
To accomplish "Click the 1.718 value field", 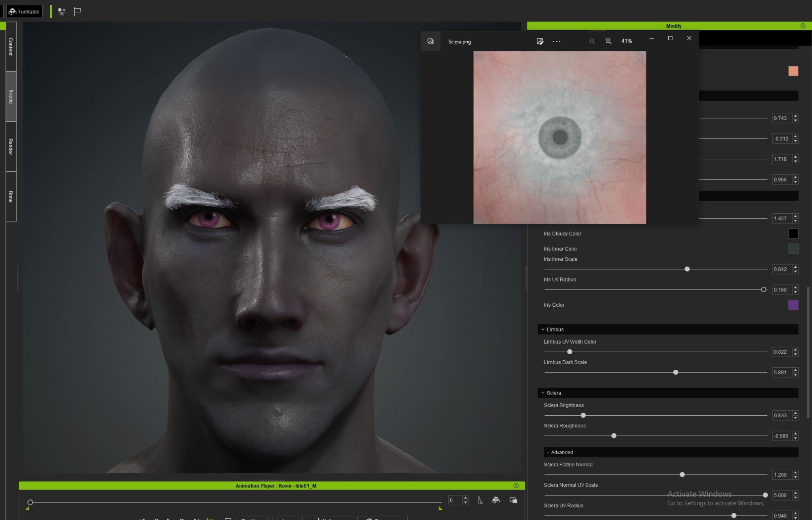I will pos(782,159).
